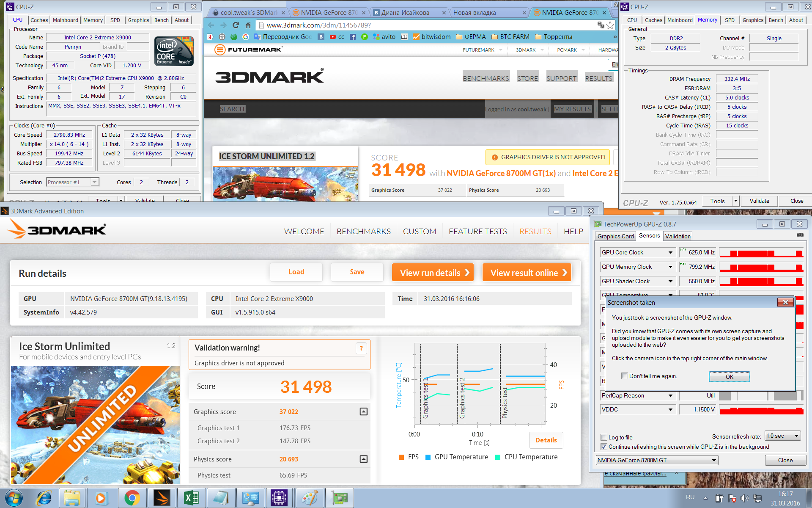Switch to Mainboard tab in left CPU-Z

tap(66, 20)
